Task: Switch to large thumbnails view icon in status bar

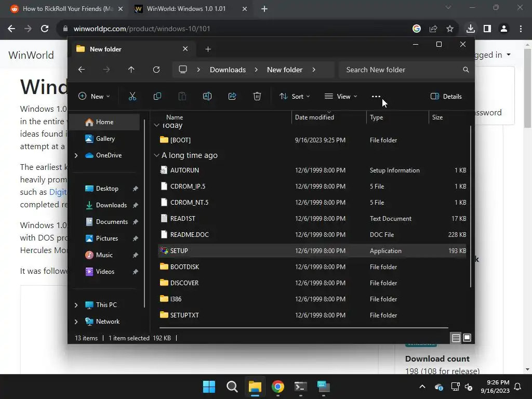Action: [467, 338]
